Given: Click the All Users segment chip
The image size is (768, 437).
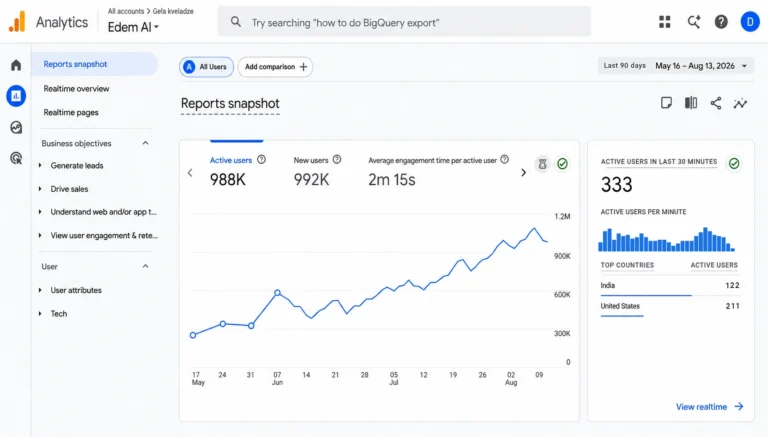Looking at the screenshot, I should [x=206, y=67].
